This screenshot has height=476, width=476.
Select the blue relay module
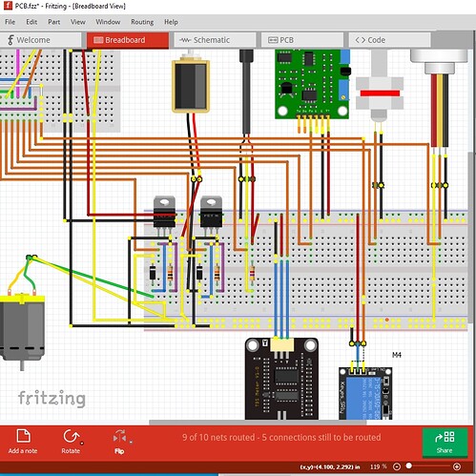365,393
